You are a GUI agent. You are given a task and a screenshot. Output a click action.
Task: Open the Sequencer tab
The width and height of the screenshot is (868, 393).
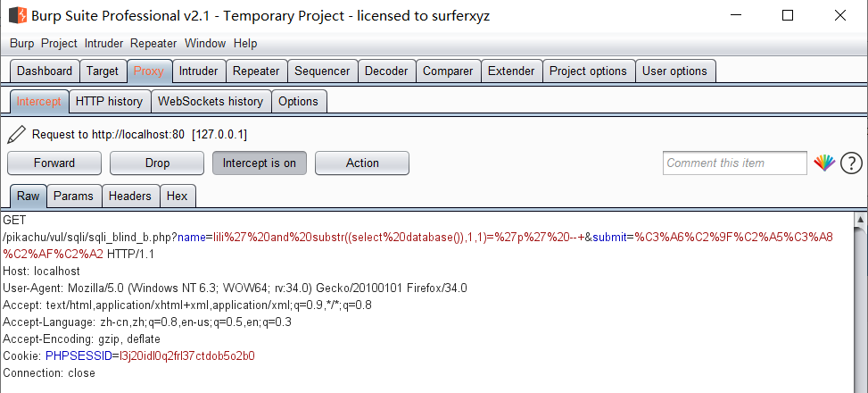coord(322,71)
